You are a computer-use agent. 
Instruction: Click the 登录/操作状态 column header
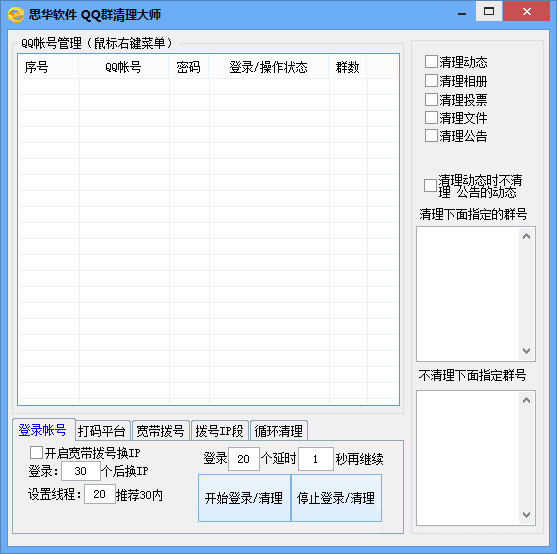pos(269,67)
